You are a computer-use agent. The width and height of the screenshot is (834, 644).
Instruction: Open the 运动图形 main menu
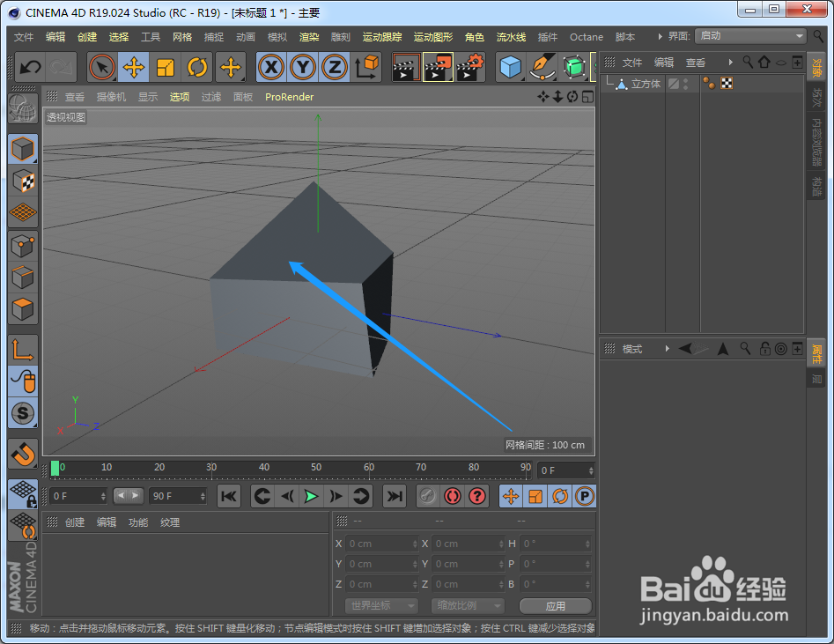click(433, 37)
